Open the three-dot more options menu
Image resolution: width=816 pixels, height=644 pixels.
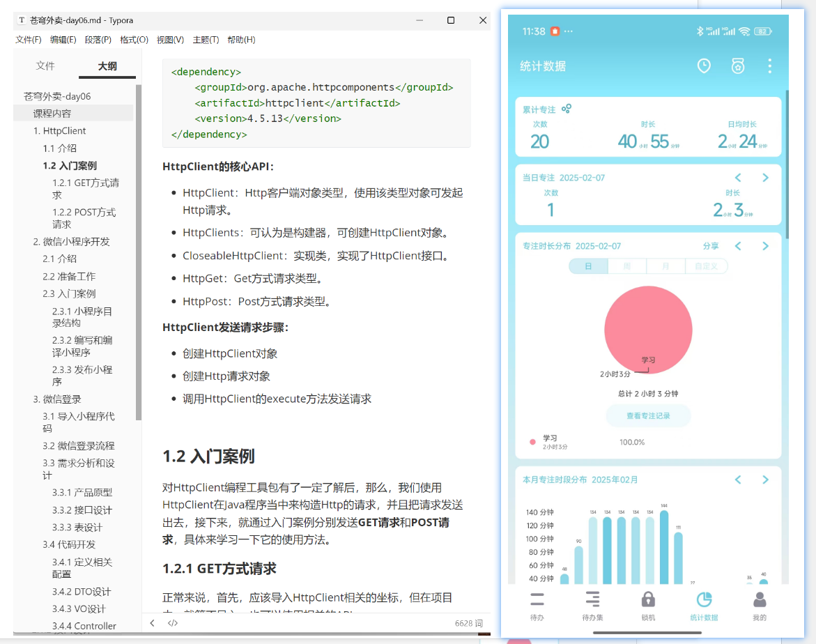(x=770, y=66)
